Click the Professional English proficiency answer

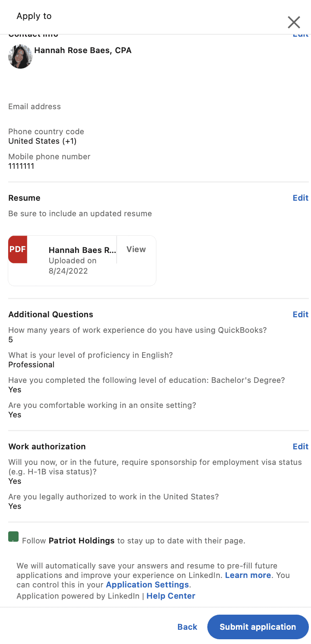pyautogui.click(x=31, y=364)
